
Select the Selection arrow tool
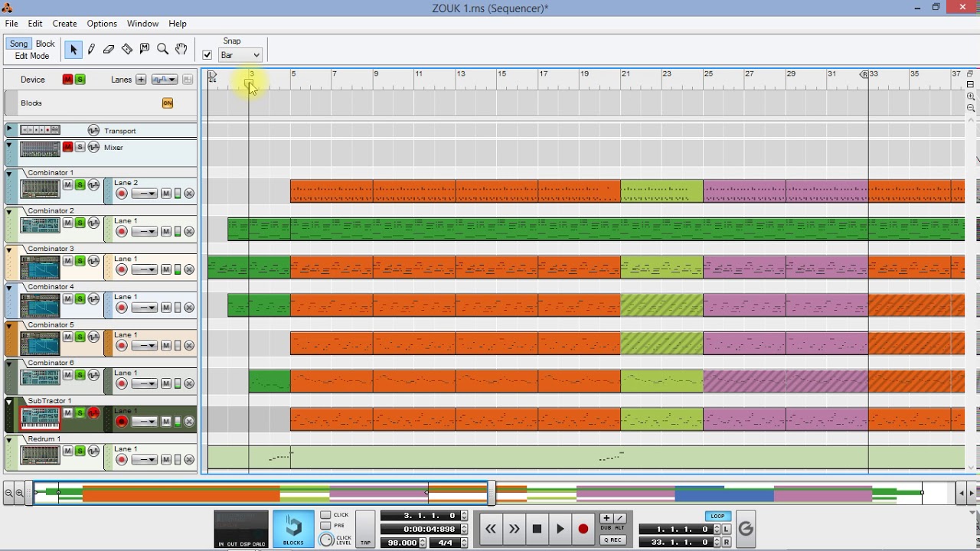point(73,49)
